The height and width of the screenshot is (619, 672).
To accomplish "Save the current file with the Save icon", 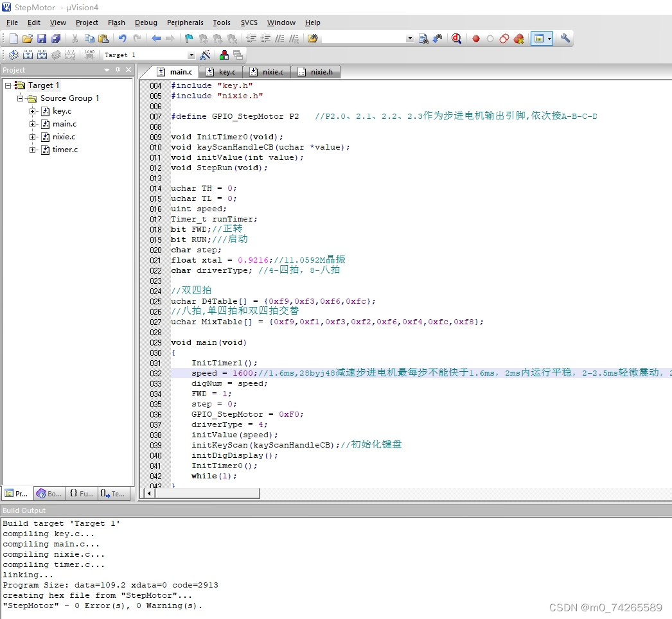I will coord(42,39).
